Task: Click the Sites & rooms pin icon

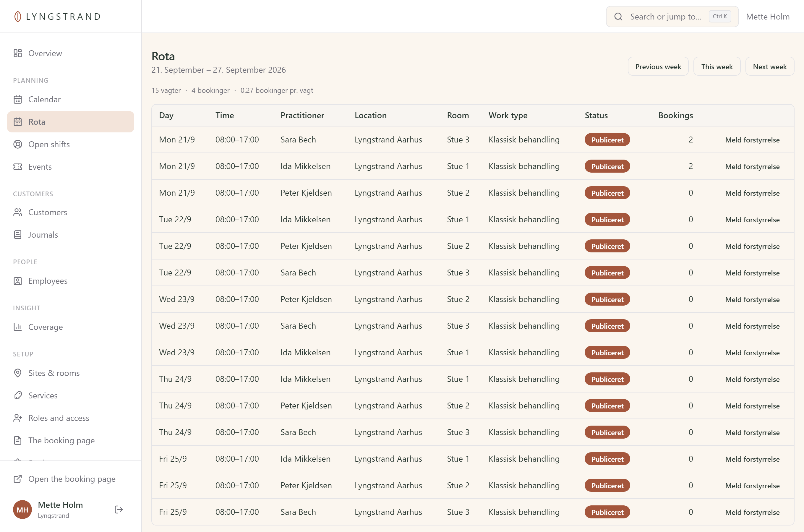Action: pyautogui.click(x=18, y=373)
